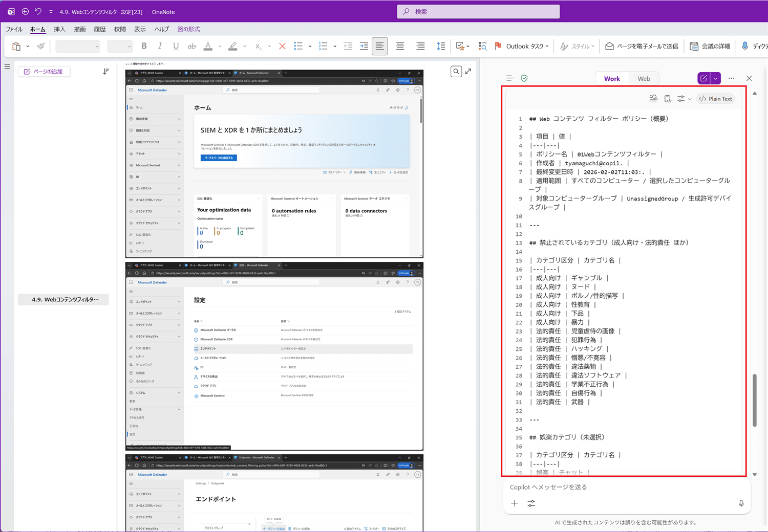The image size is (768, 532).
Task: Open 会議の詳細 in the ribbon
Action: 710,46
